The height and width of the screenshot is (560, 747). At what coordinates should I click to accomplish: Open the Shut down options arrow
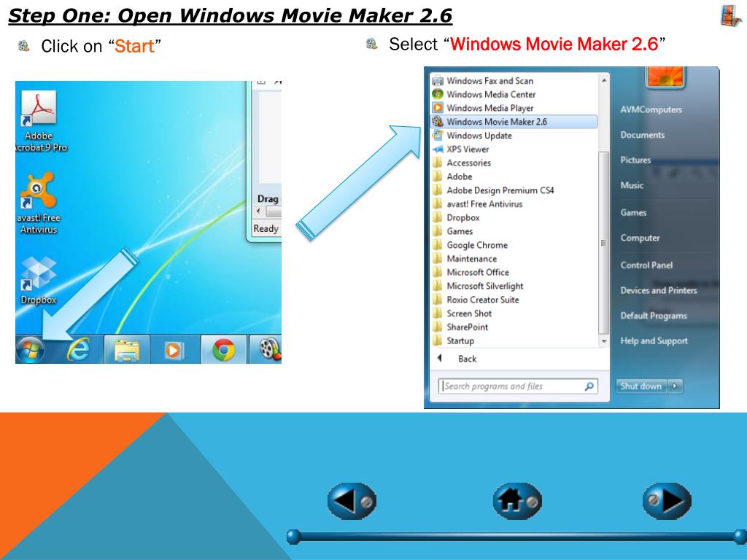pos(675,386)
